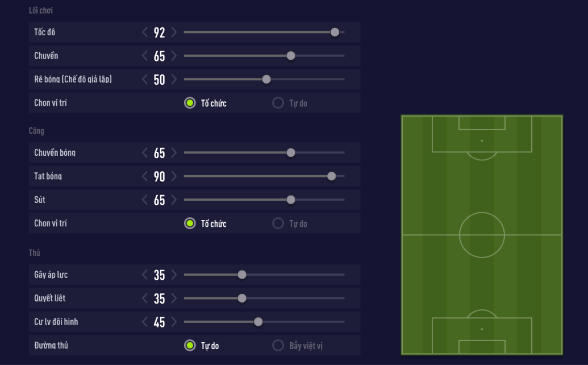Click the center circle of the pitch preview
Image resolution: width=588 pixels, height=365 pixels.
pyautogui.click(x=482, y=235)
